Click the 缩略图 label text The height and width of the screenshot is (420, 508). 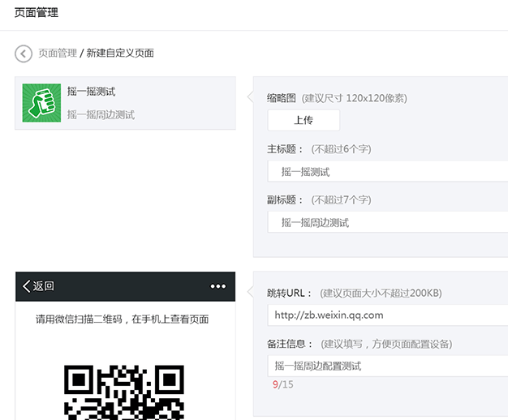click(x=282, y=98)
